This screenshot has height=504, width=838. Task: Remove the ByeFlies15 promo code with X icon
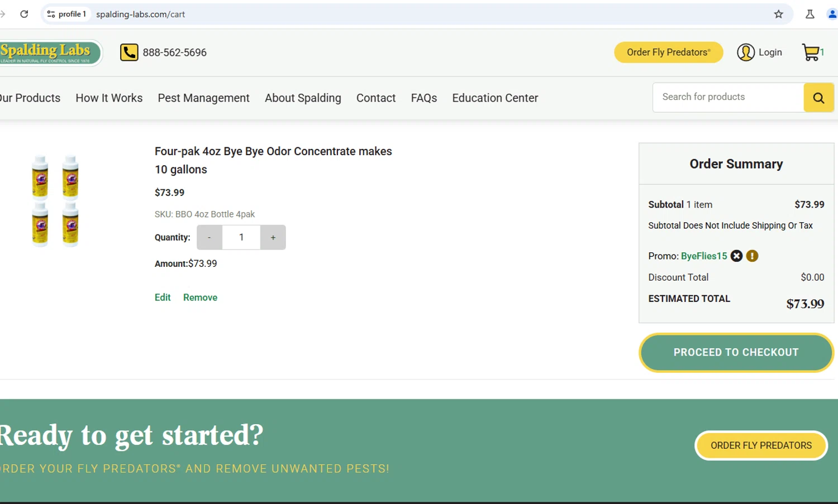(x=736, y=256)
